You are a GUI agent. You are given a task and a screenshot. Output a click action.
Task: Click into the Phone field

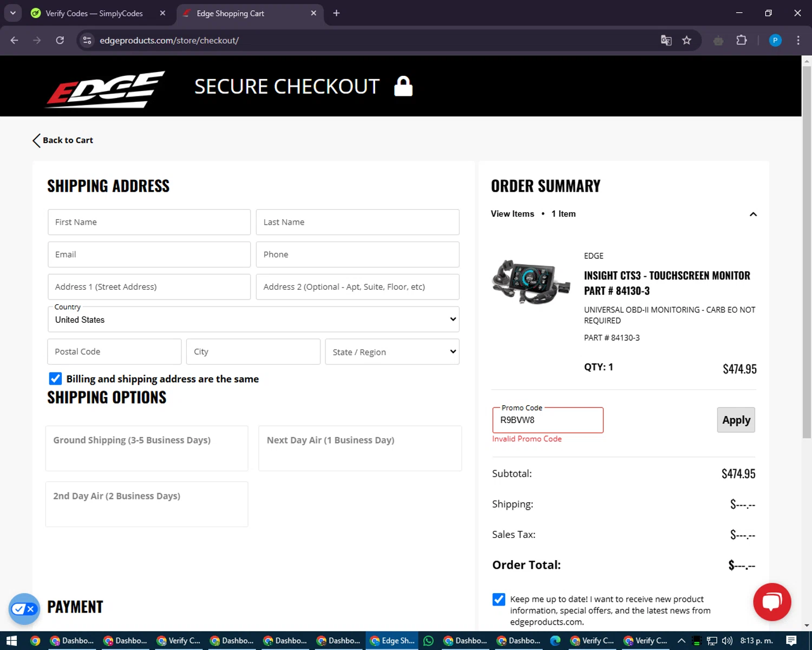click(357, 255)
